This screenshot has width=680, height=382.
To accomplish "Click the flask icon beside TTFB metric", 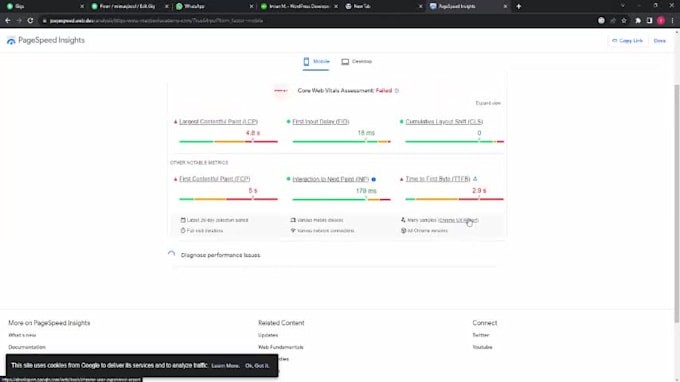I will click(475, 179).
